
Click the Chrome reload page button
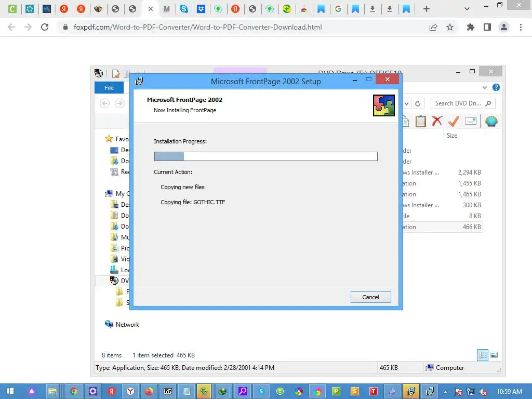[x=45, y=27]
